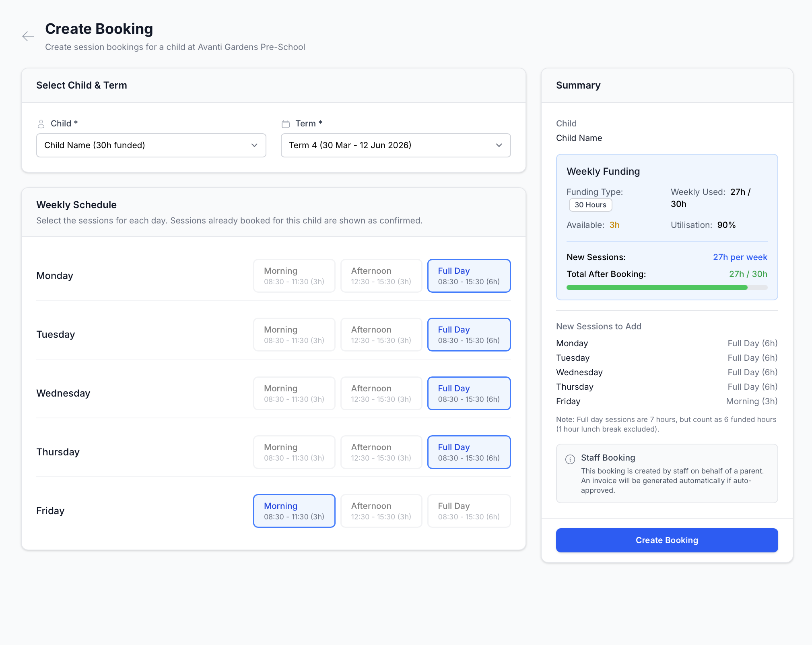Select Full Day session for Friday

[x=469, y=511]
